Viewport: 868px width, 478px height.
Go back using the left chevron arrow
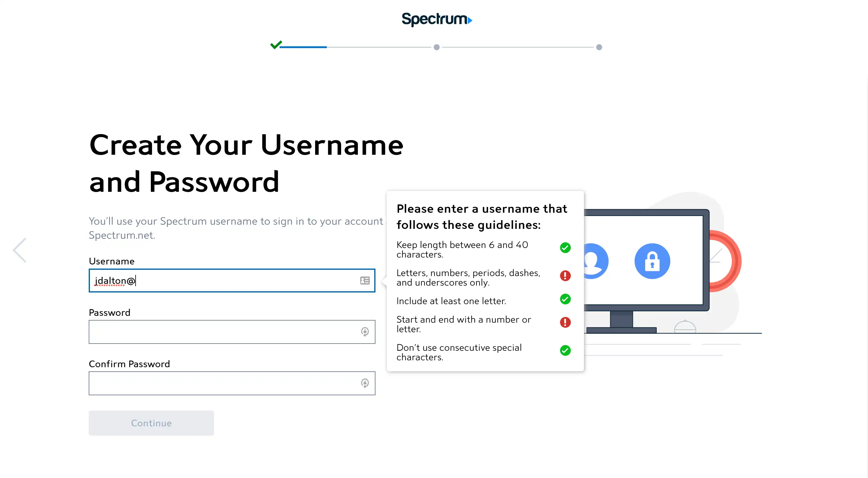coord(19,250)
